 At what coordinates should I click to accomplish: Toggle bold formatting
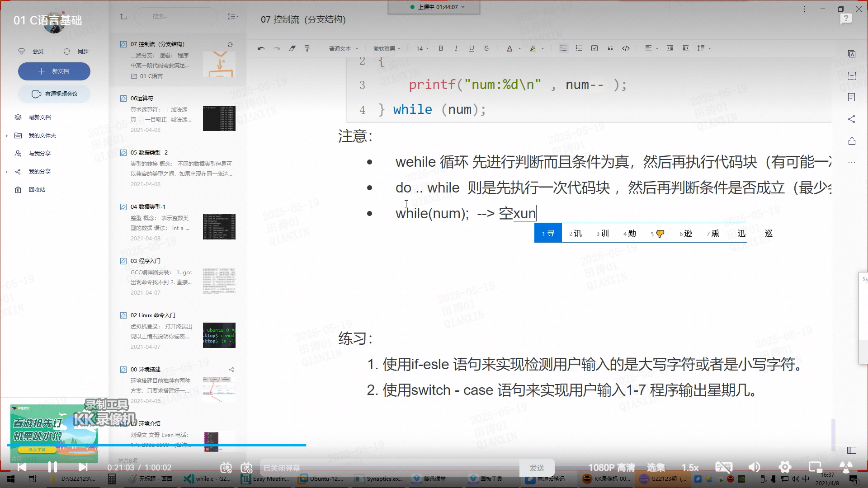[441, 48]
